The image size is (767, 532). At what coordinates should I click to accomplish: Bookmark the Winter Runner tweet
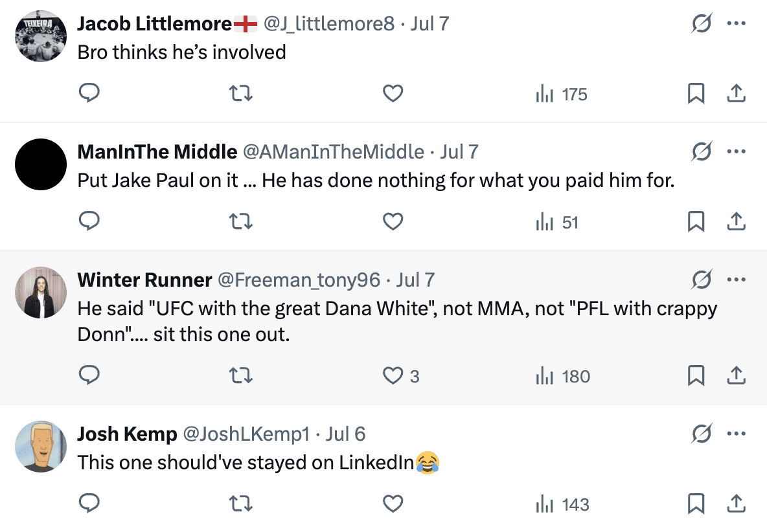pos(696,376)
